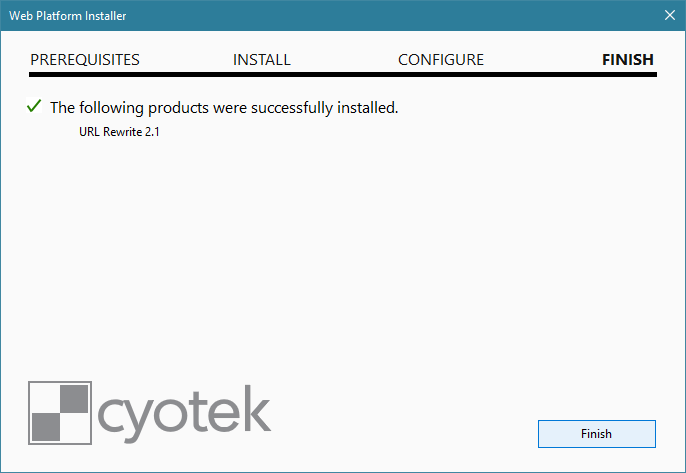Click the empty title bar area
The image size is (686, 473).
[392, 15]
